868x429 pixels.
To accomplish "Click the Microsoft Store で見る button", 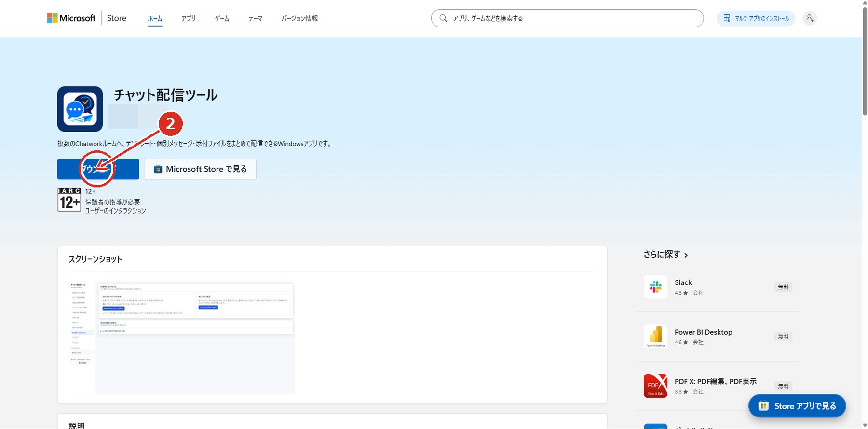I will [x=201, y=169].
